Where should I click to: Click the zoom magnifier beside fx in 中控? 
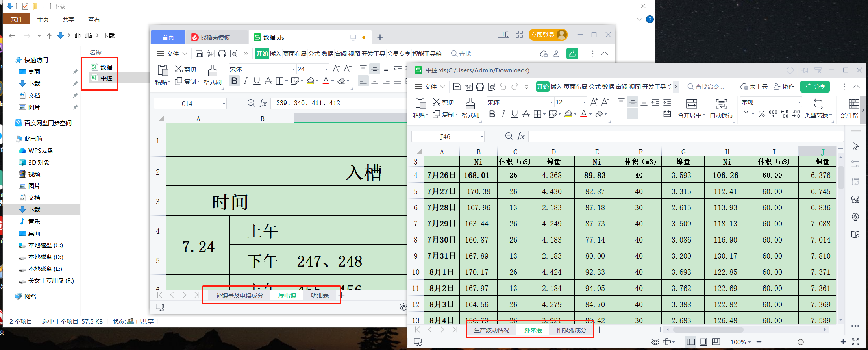coord(509,136)
